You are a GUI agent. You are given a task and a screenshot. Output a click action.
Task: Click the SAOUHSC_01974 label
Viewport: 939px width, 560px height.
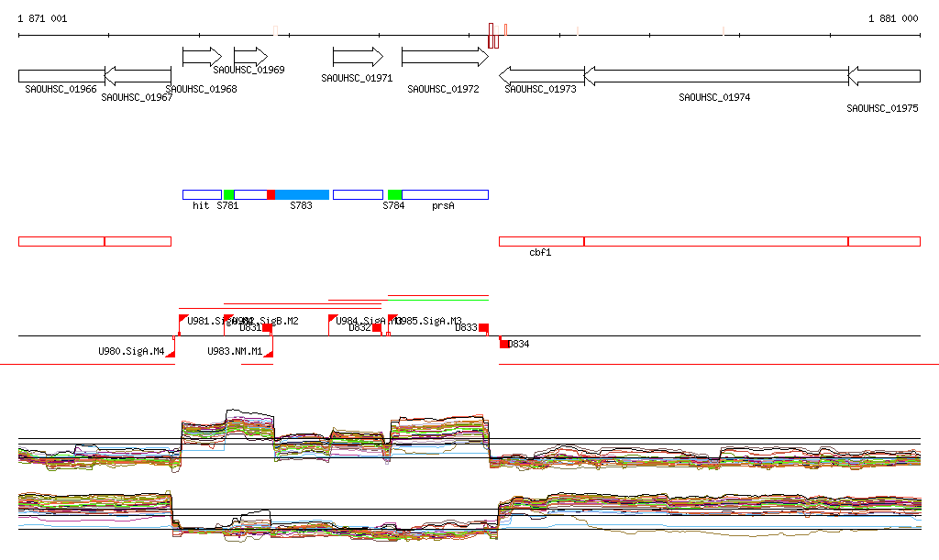(714, 97)
